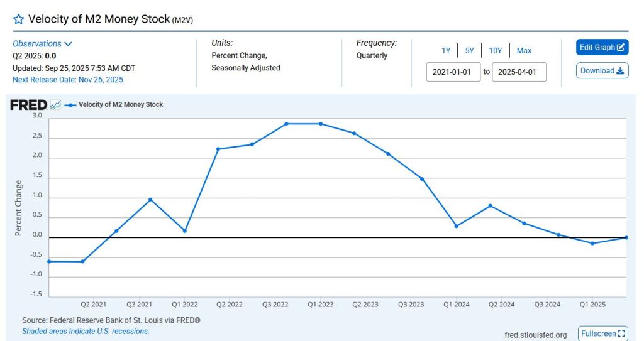Click the FRED logo in chart
The height and width of the screenshot is (341, 644).
click(28, 105)
